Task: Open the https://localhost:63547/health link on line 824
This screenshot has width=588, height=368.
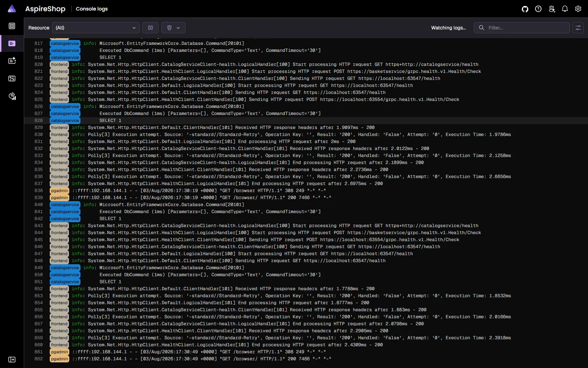Action: coord(345,93)
